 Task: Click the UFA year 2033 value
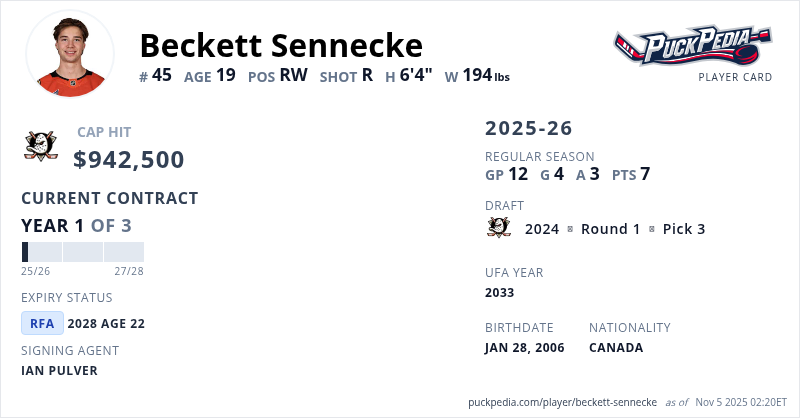pyautogui.click(x=499, y=292)
